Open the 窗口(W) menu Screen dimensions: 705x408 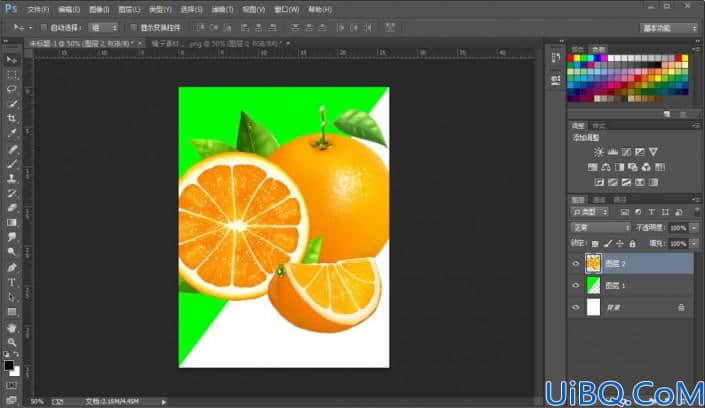pyautogui.click(x=286, y=9)
